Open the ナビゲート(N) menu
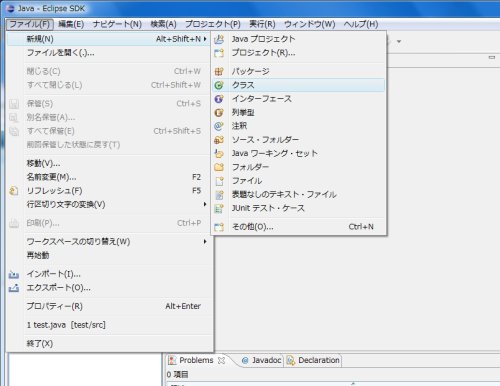 [117, 24]
